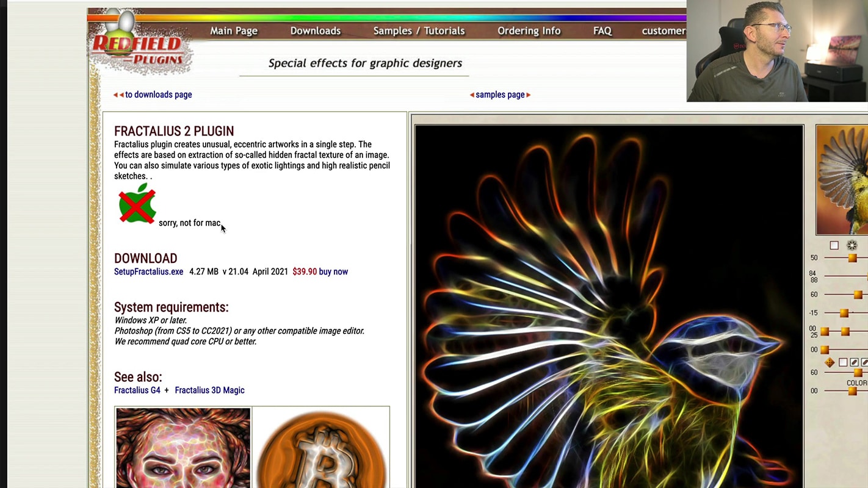This screenshot has height=488, width=868.
Task: Open the Samples / Tutorials menu
Action: [419, 30]
